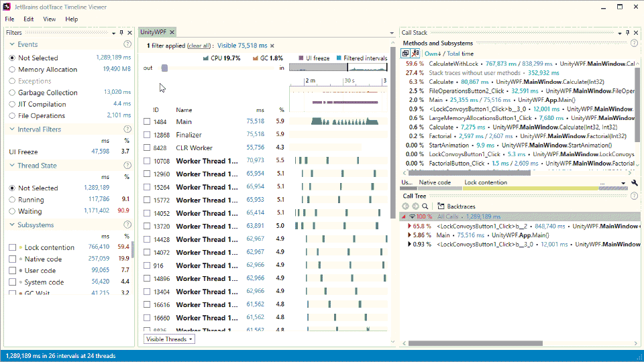Click the timeline zoom slider handle
The height and width of the screenshot is (362, 644).
pos(164,68)
